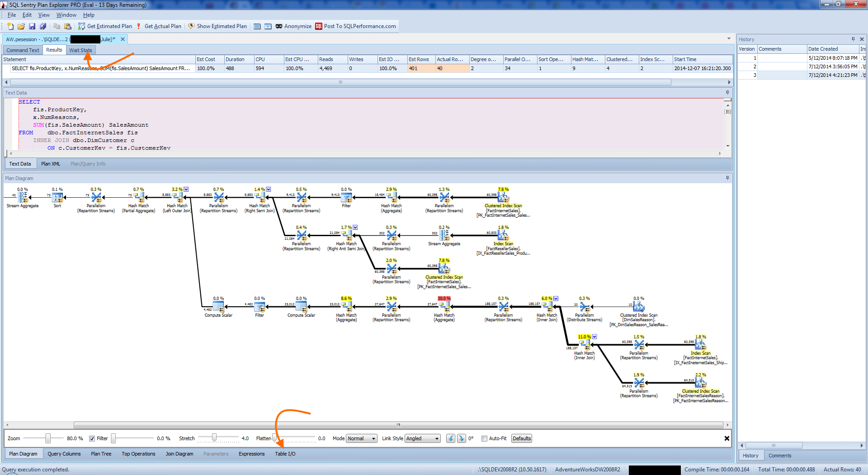The width and height of the screenshot is (868, 475).
Task: Click the Paste toolbar icon
Action: coord(67,26)
